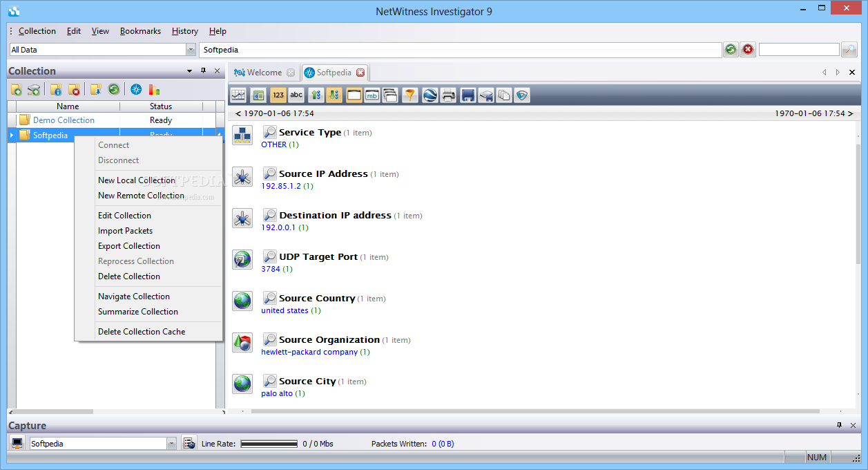Click the stacked windows packet quantifier icon
The height and width of the screenshot is (470, 868).
(x=390, y=95)
